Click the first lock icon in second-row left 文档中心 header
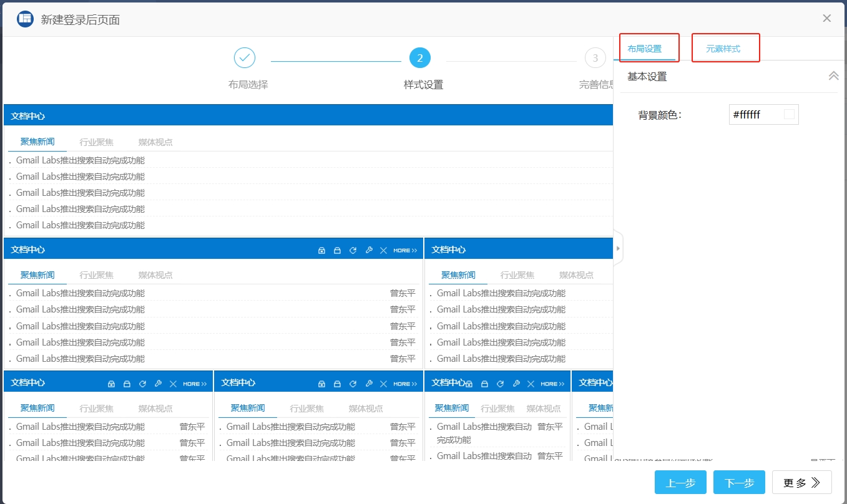 point(321,250)
